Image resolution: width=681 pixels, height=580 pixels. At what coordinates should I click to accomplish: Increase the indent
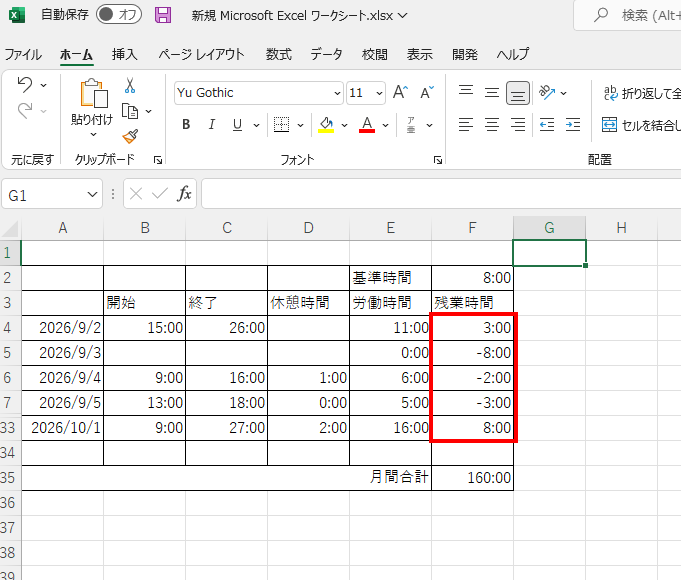tap(573, 125)
